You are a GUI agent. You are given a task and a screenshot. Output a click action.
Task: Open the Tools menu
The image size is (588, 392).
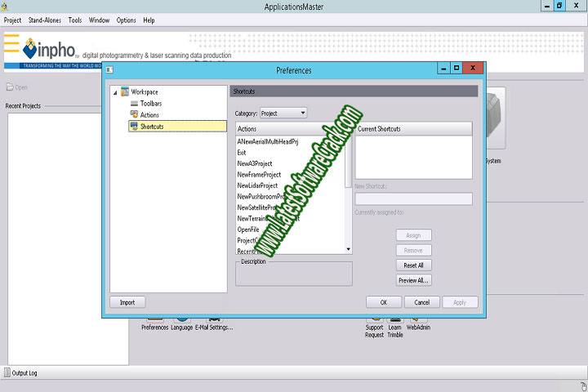[x=75, y=20]
